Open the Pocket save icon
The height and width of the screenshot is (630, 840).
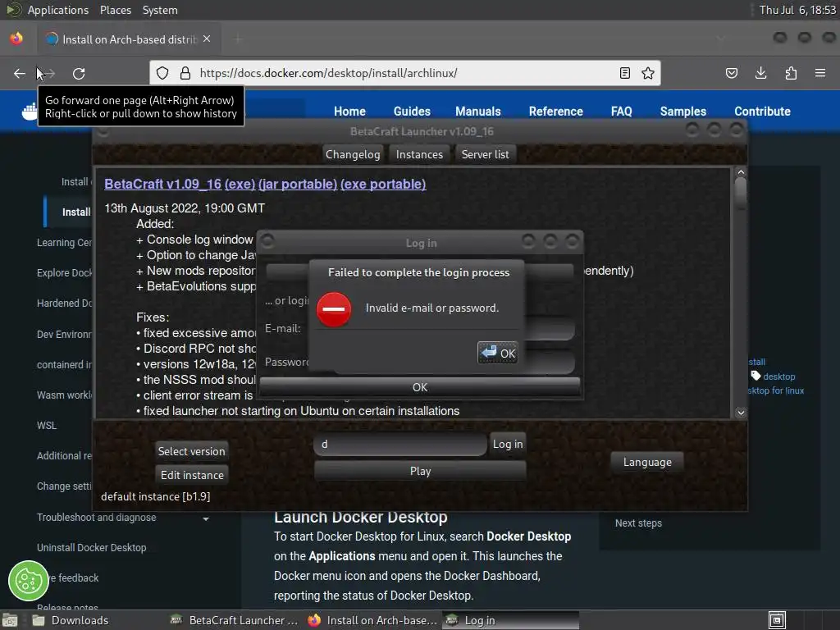[731, 73]
